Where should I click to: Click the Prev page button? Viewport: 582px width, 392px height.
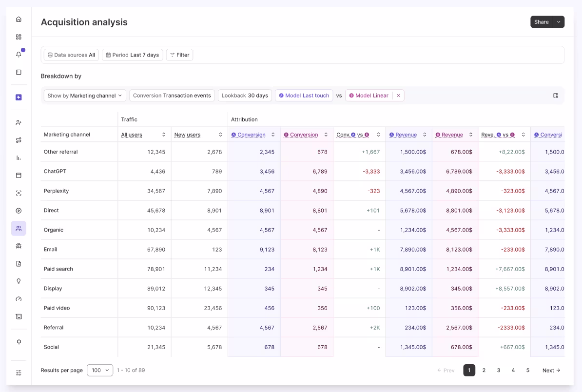tap(446, 370)
